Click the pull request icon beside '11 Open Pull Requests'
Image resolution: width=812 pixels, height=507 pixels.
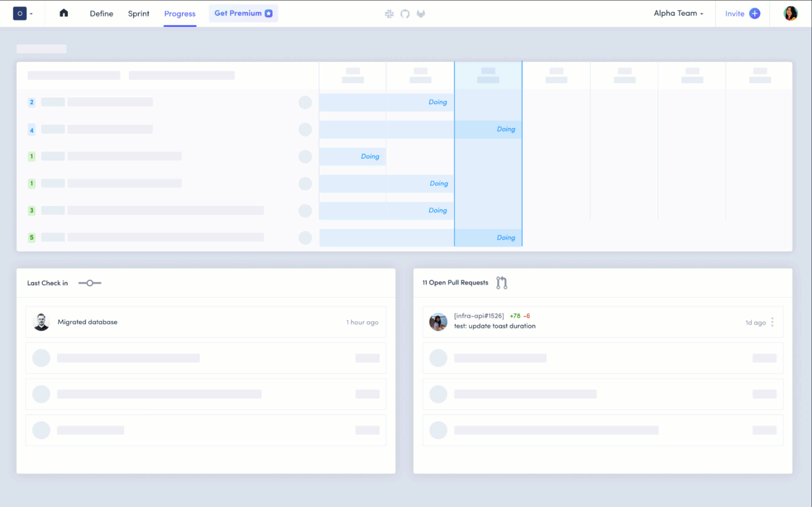(501, 282)
